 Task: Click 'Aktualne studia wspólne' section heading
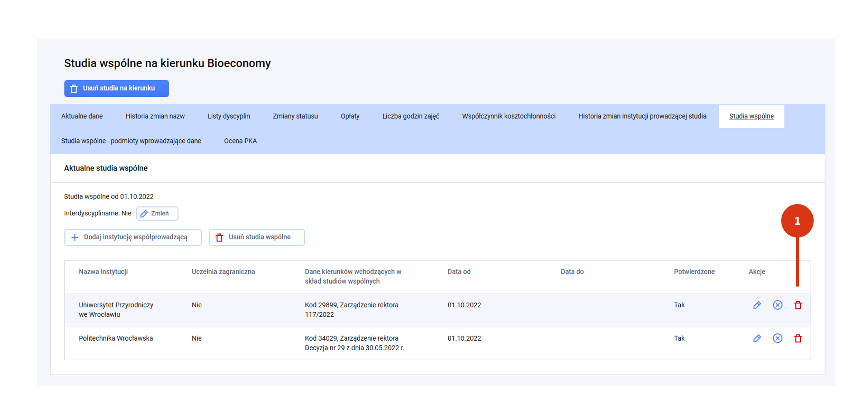[x=106, y=168]
